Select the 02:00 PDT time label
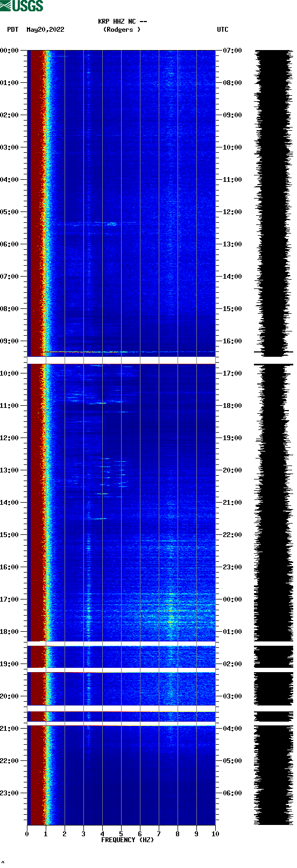Viewport: 297px width, 868px height. coord(10,115)
